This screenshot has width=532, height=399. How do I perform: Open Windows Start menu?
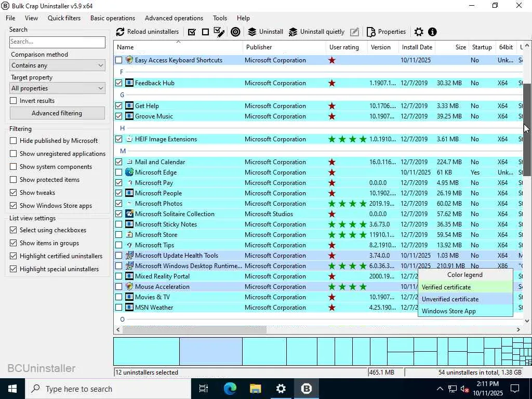(12, 389)
